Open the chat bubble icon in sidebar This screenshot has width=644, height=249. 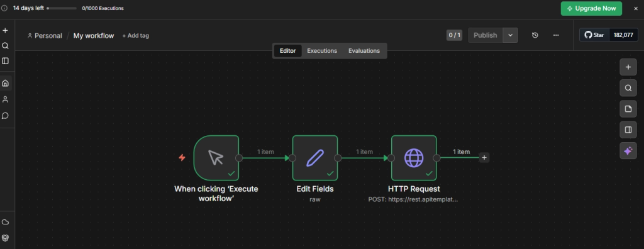coord(5,116)
